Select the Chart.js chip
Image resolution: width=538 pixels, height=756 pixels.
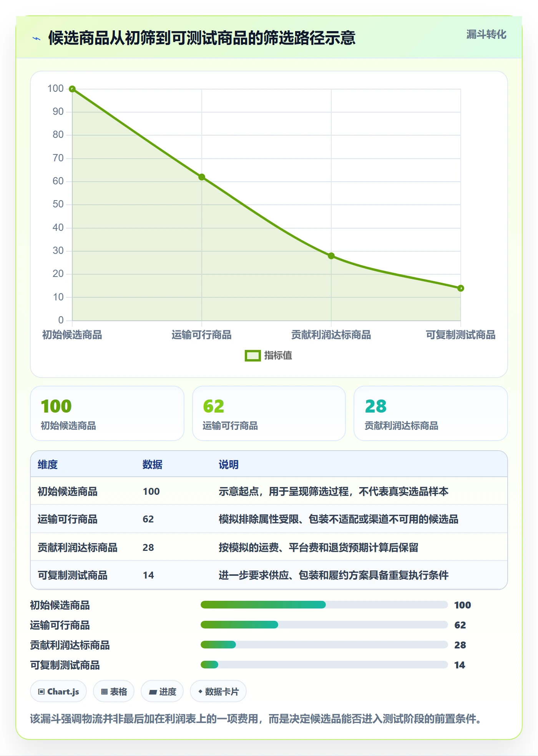[x=58, y=691]
